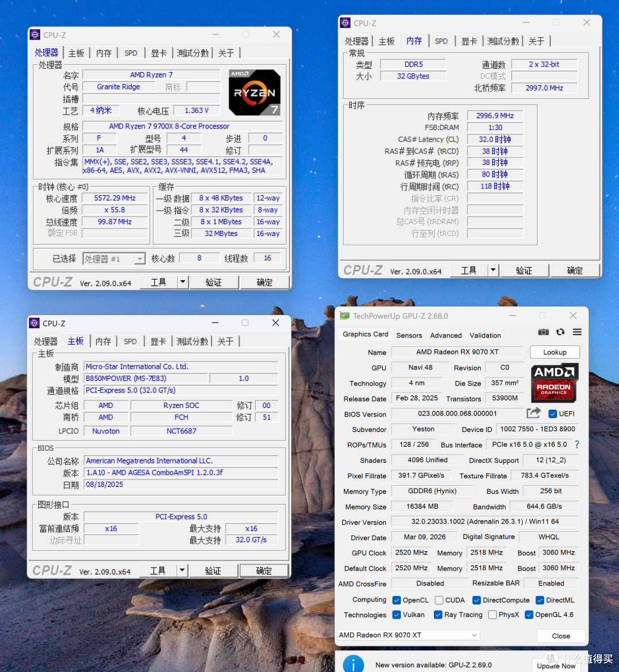Click the AMD Radeon Graphics logo in GPU-Z
This screenshot has height=672, width=619.
[x=555, y=383]
